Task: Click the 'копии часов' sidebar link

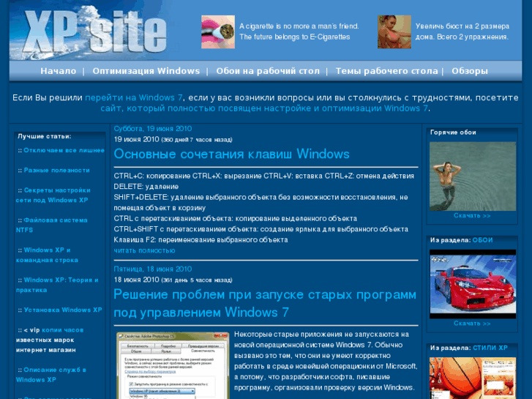Action: (63, 329)
